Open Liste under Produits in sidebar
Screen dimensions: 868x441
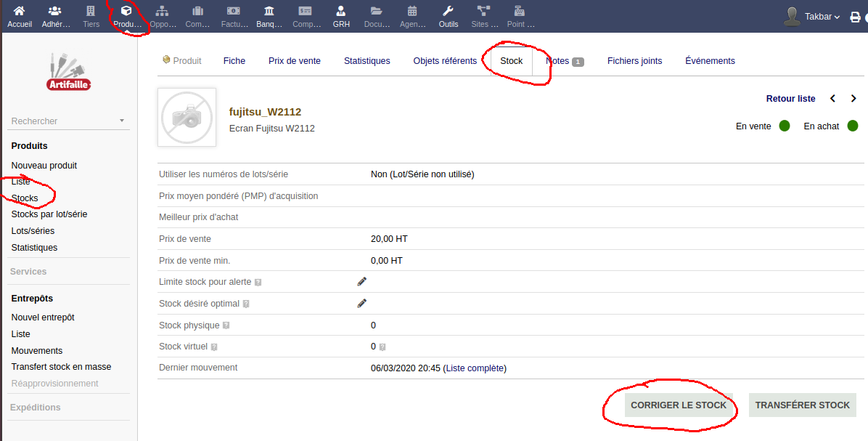pos(21,182)
